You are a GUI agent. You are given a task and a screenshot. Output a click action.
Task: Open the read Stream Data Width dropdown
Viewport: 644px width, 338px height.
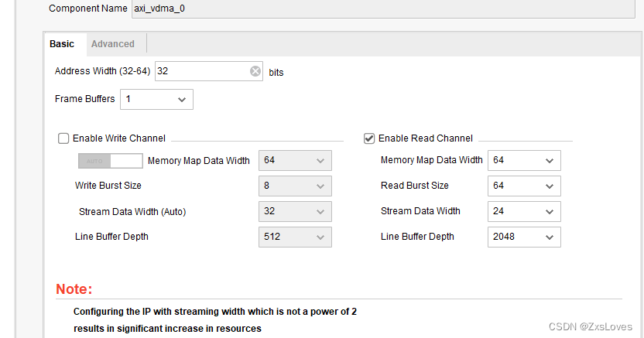524,211
